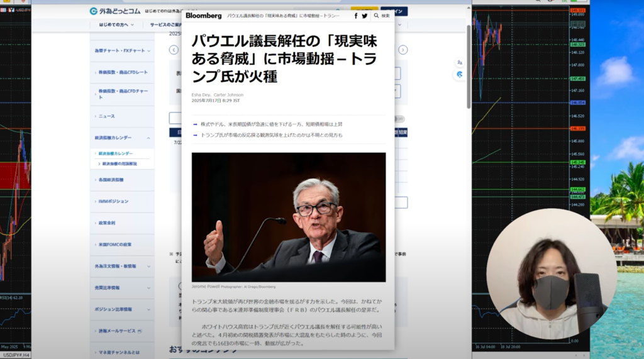Image resolution: width=644 pixels, height=359 pixels.
Task: Open 米国FOMCの政策 in the sidebar
Action: (x=122, y=245)
